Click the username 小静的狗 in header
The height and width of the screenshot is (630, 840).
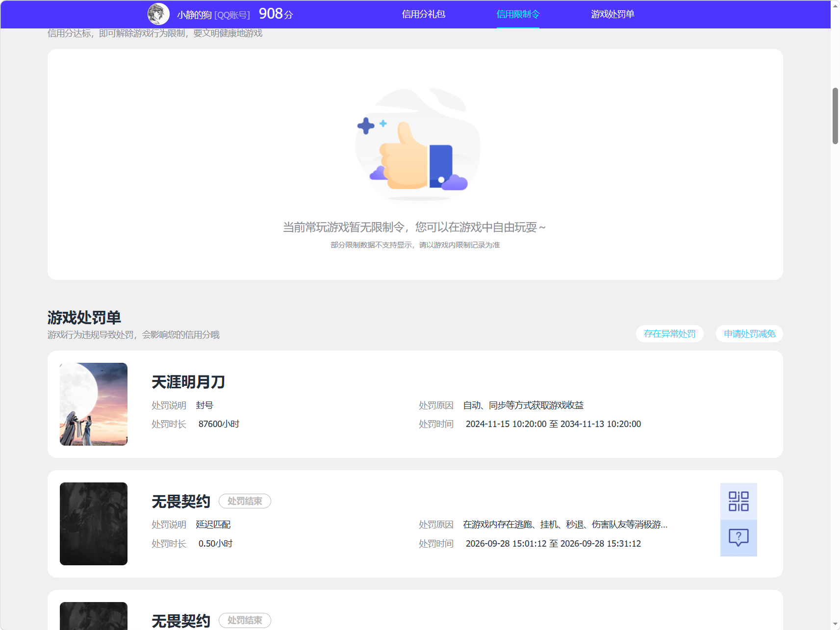pos(194,15)
